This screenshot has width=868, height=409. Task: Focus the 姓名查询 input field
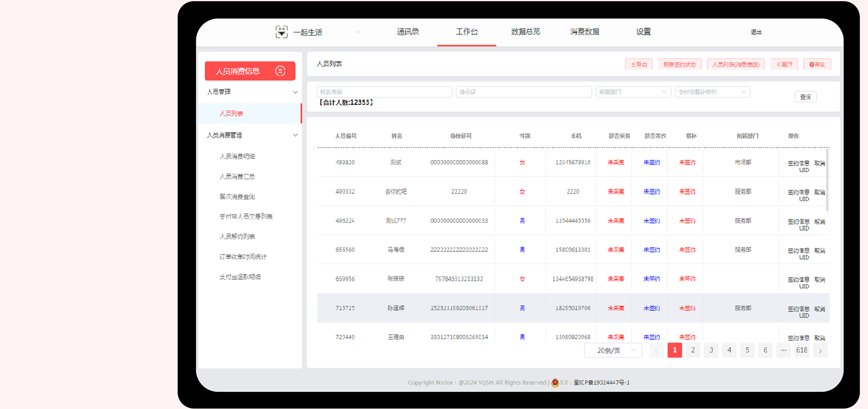click(x=384, y=92)
